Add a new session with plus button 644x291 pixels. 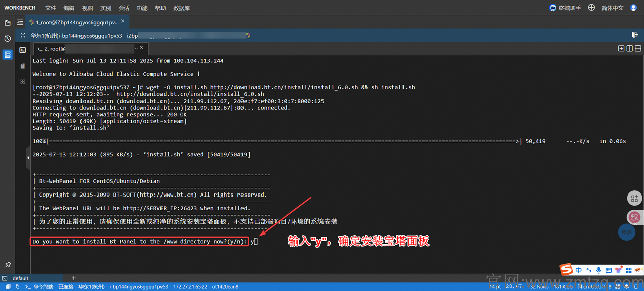(74, 278)
